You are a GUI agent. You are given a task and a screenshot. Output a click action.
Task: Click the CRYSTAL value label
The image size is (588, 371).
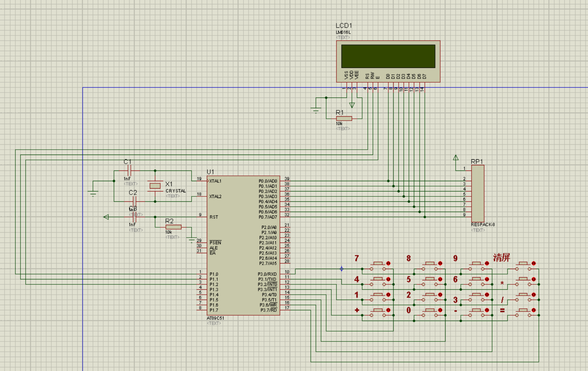176,191
